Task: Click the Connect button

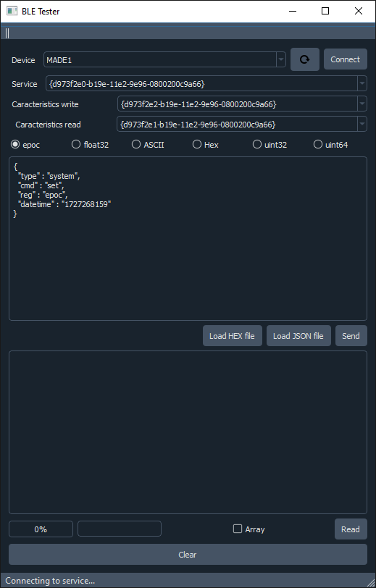Action: tap(346, 59)
